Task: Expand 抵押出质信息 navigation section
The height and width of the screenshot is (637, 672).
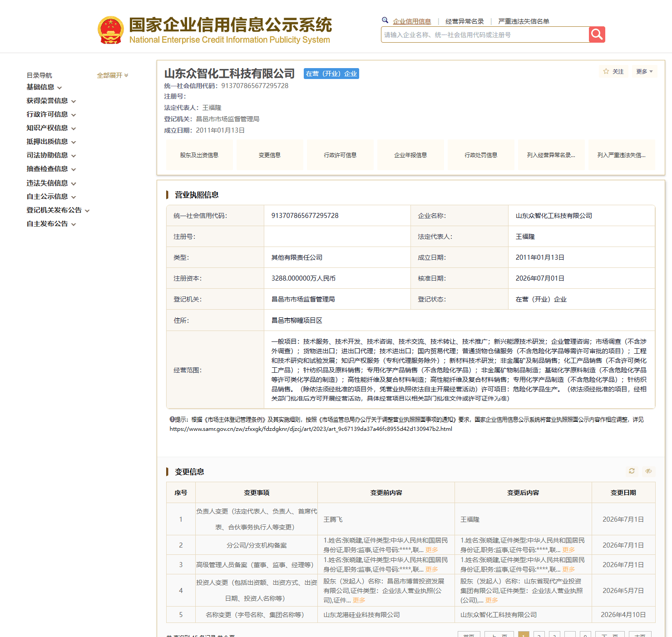Action: pyautogui.click(x=51, y=142)
